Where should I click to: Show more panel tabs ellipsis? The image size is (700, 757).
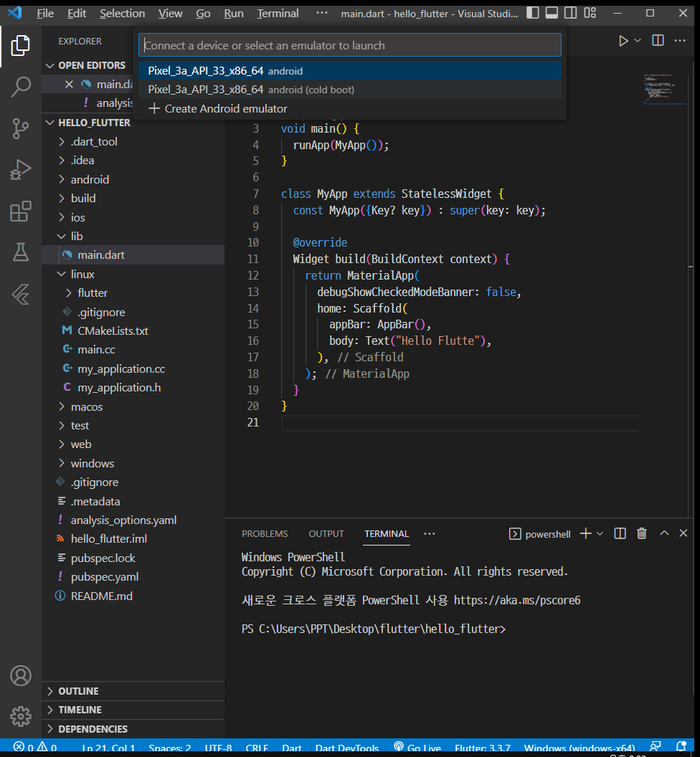click(430, 533)
